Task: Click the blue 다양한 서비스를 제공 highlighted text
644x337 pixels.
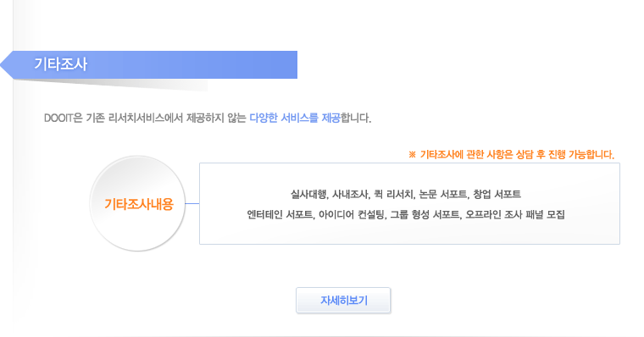Action: click(x=295, y=119)
